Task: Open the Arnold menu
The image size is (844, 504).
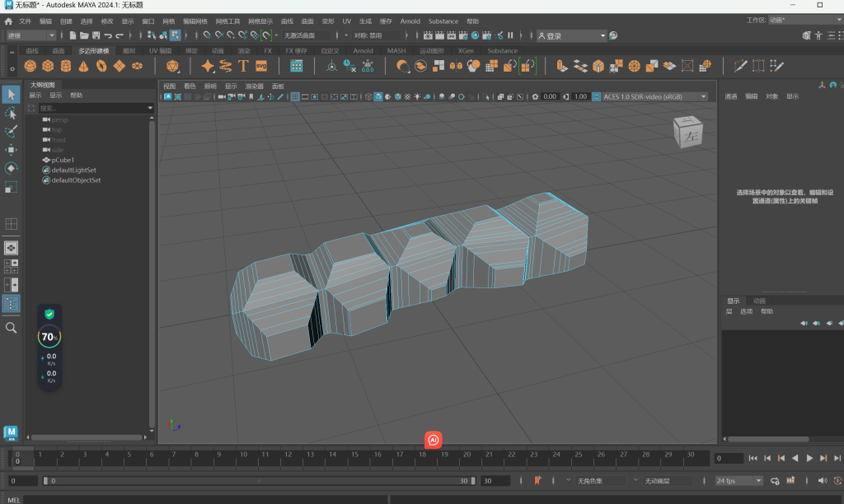Action: coord(410,21)
